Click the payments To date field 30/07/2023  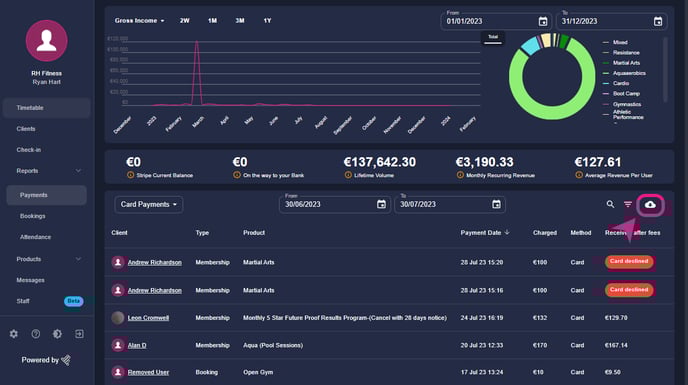(449, 205)
